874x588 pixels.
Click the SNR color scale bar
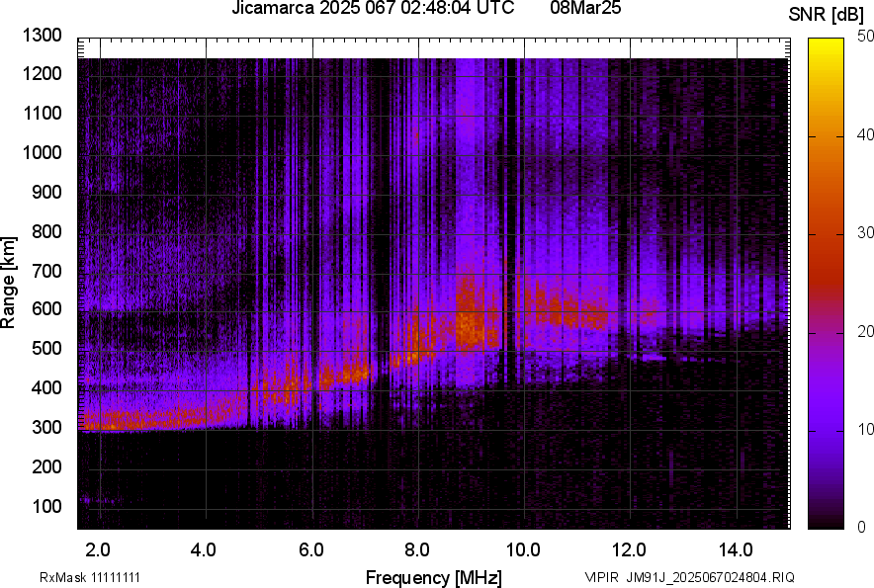827,284
